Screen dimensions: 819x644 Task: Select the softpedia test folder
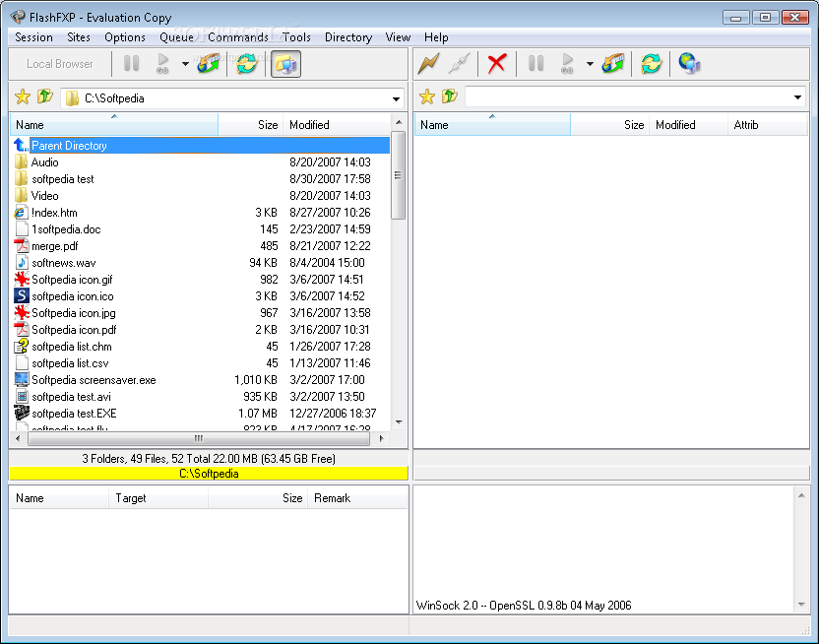[201, 179]
